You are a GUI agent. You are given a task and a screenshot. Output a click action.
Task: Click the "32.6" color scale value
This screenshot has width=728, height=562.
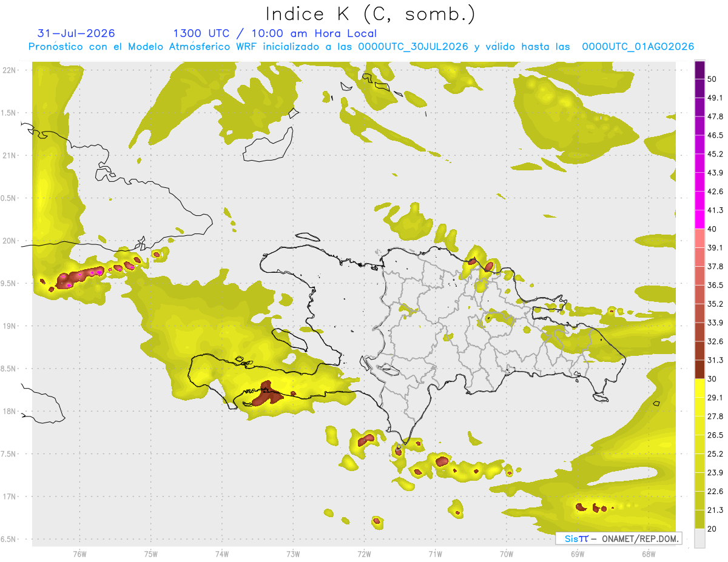[715, 341]
